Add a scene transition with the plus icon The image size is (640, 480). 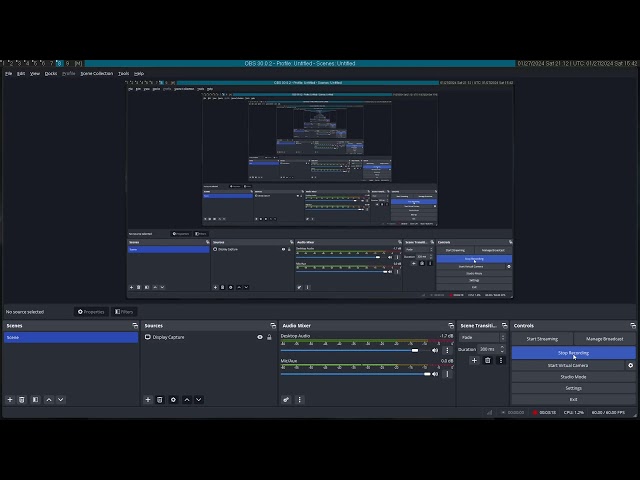[x=474, y=360]
